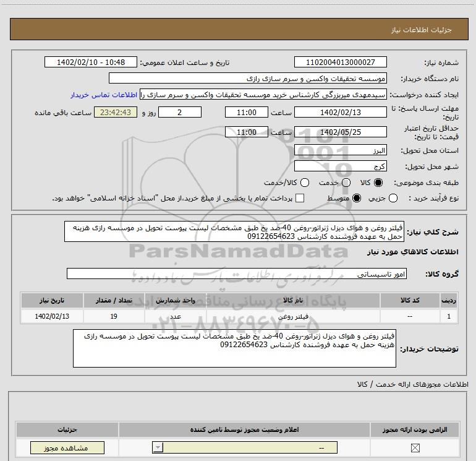
Task: Select the کالا radio button
Action: click(x=378, y=183)
